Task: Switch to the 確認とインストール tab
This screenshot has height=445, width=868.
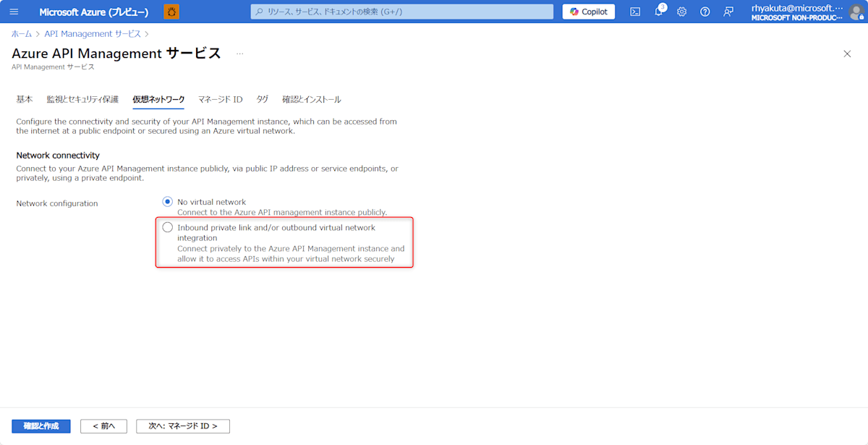Action: click(312, 99)
